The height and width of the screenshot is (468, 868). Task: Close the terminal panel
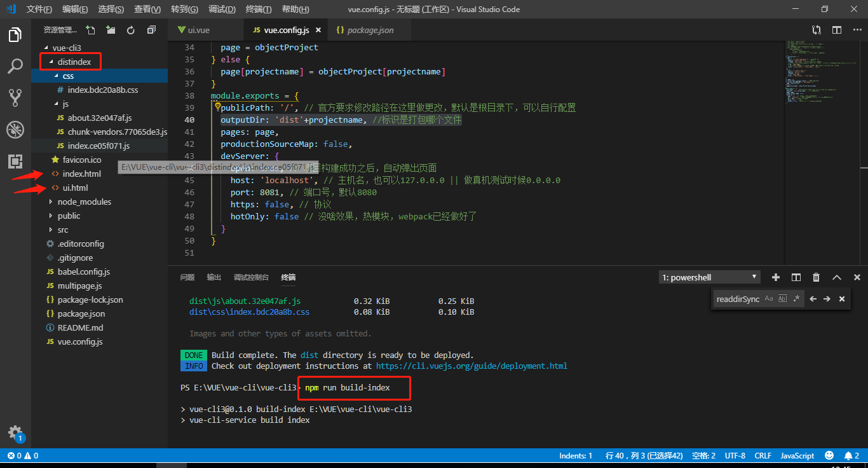[857, 277]
